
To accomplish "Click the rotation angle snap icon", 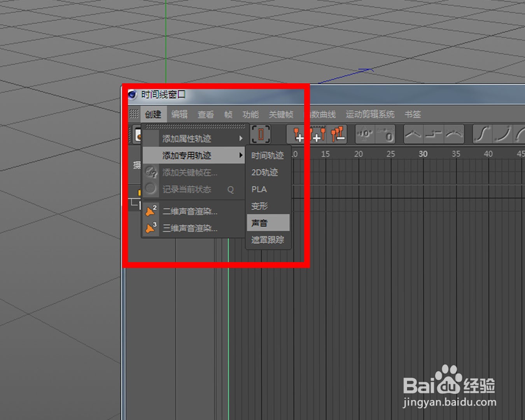I will coord(366,134).
